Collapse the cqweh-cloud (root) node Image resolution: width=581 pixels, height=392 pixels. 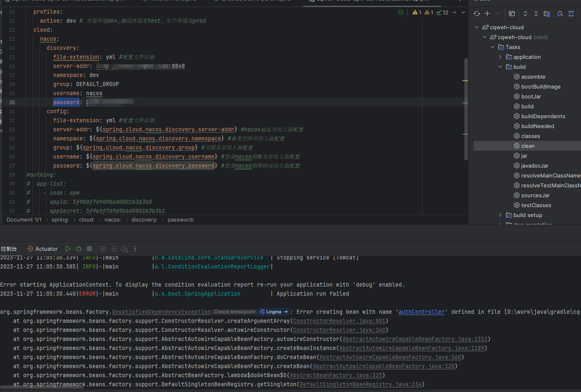(x=485, y=37)
